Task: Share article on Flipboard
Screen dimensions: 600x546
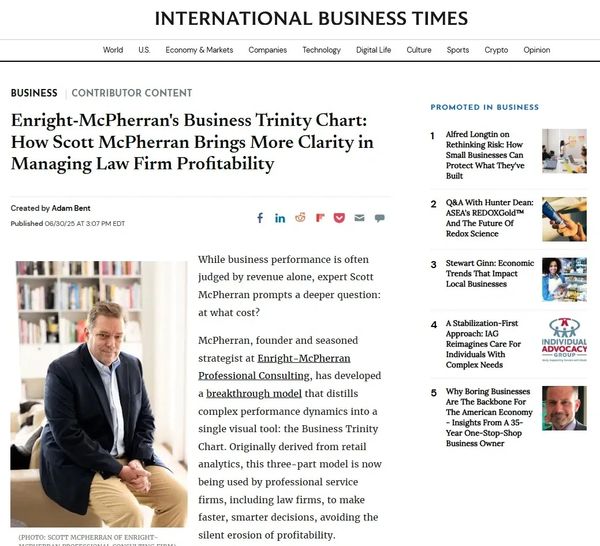Action: tap(320, 218)
